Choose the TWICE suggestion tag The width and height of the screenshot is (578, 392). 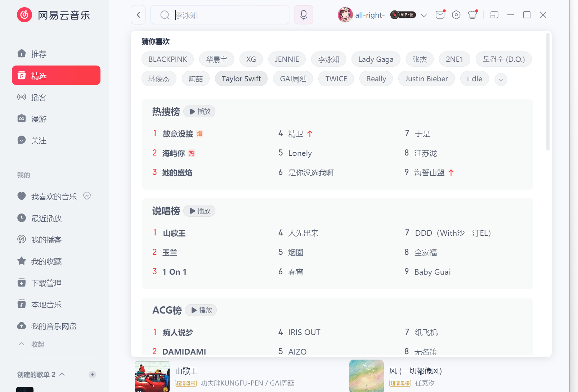336,79
